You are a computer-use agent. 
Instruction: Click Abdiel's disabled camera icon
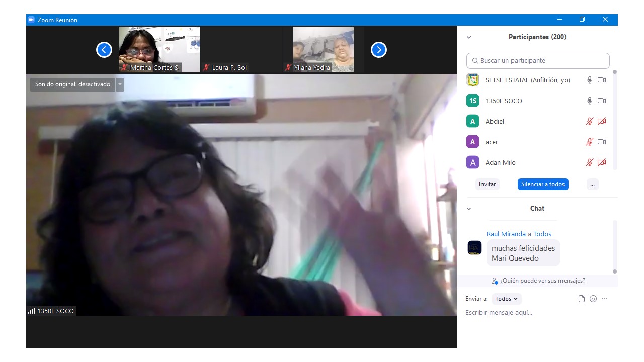602,121
